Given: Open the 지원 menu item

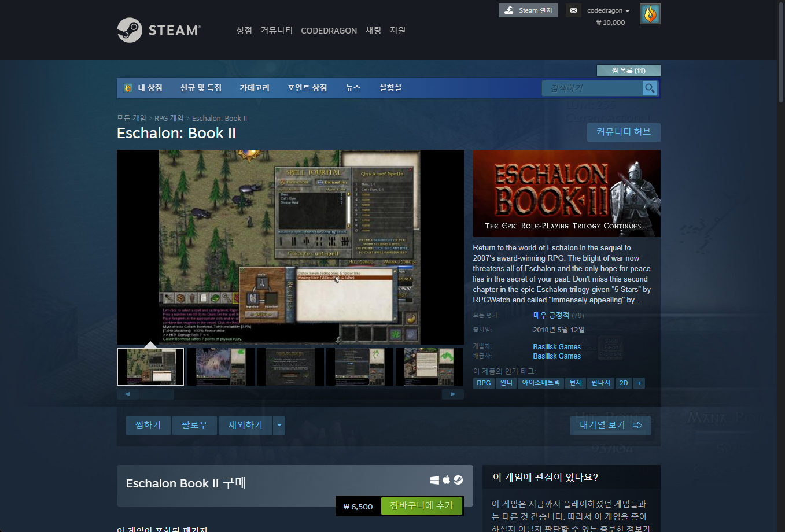Looking at the screenshot, I should (x=397, y=30).
